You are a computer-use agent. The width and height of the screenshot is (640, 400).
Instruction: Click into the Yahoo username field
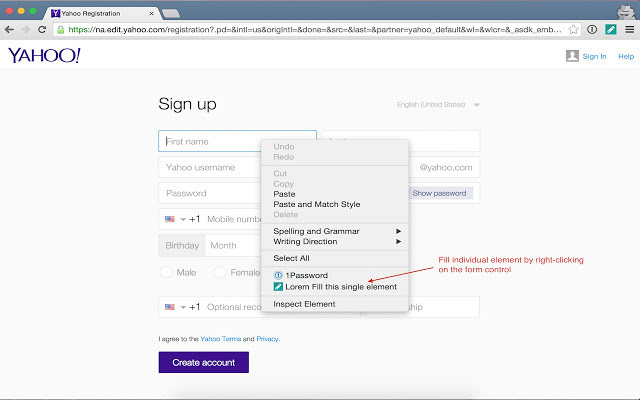point(210,167)
